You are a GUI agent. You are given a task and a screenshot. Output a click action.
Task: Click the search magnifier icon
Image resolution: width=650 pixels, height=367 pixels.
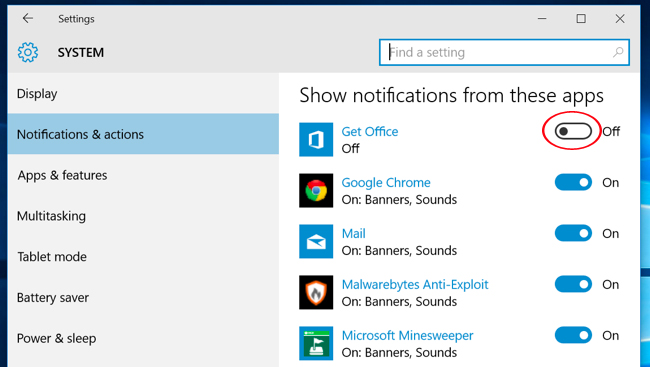(618, 52)
